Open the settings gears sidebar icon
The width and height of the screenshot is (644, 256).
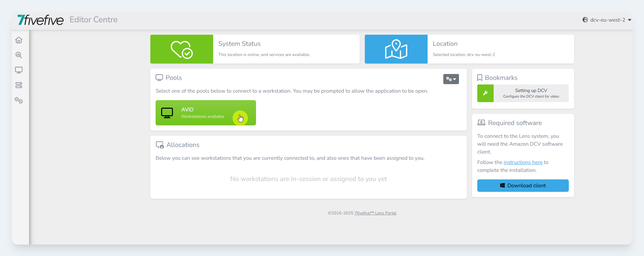coord(19,101)
